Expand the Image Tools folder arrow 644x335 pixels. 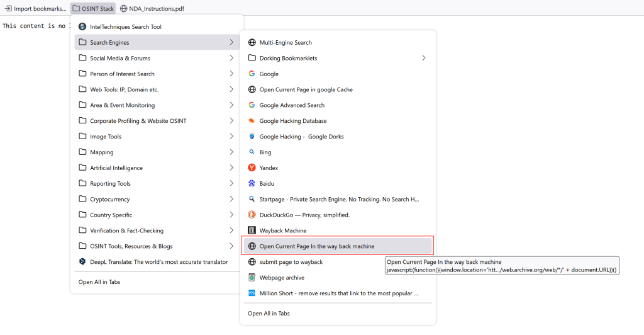coord(231,136)
